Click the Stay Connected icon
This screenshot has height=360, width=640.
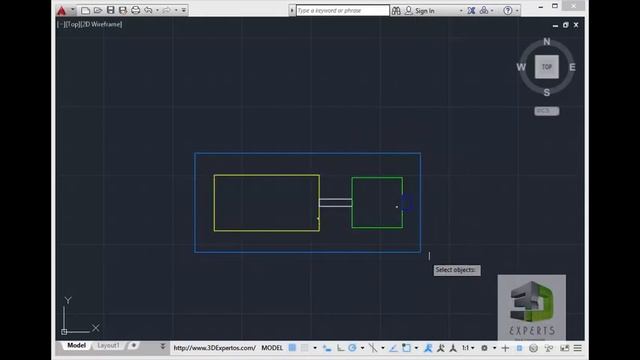click(484, 11)
